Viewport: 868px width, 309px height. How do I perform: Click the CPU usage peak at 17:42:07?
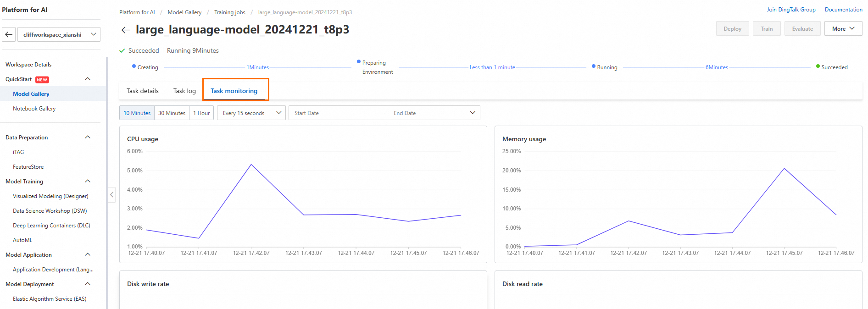pyautogui.click(x=251, y=165)
